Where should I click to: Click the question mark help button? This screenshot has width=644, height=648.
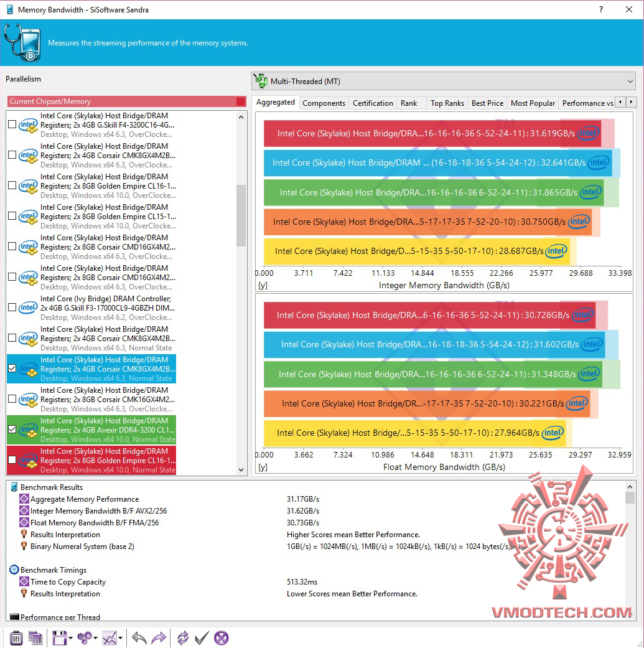pos(601,9)
